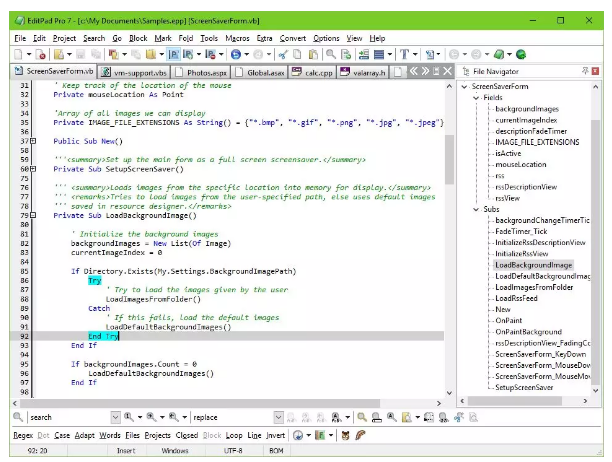Toggle the Case search option

62,435
